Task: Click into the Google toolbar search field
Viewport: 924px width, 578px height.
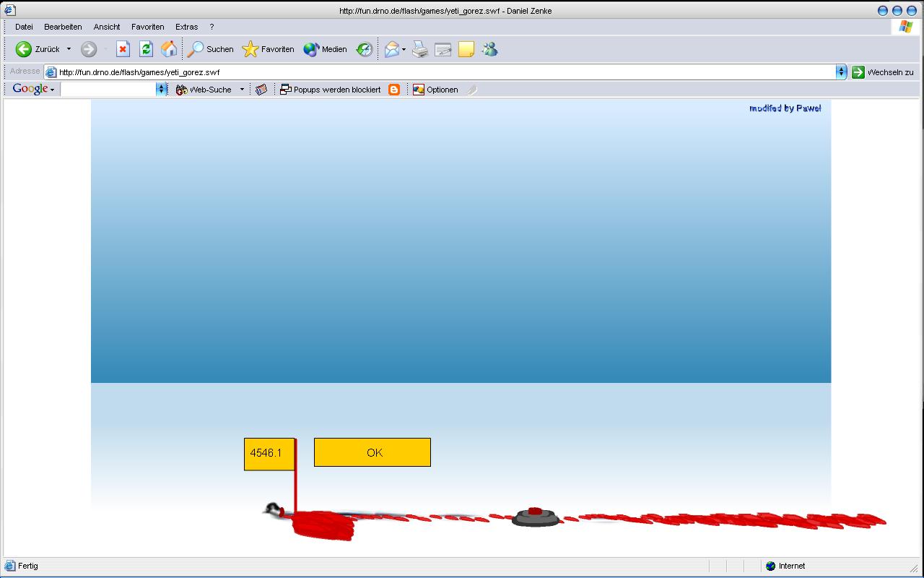Action: click(x=108, y=90)
